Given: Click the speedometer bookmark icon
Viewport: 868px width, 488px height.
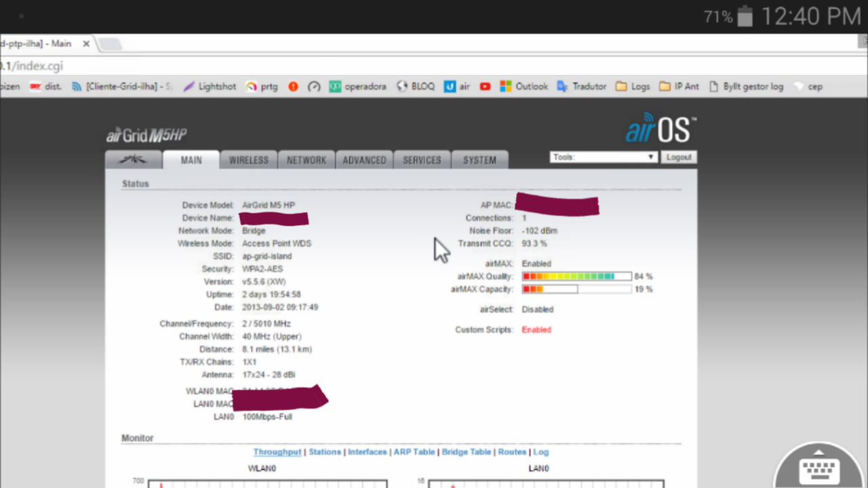Looking at the screenshot, I should click(x=313, y=87).
